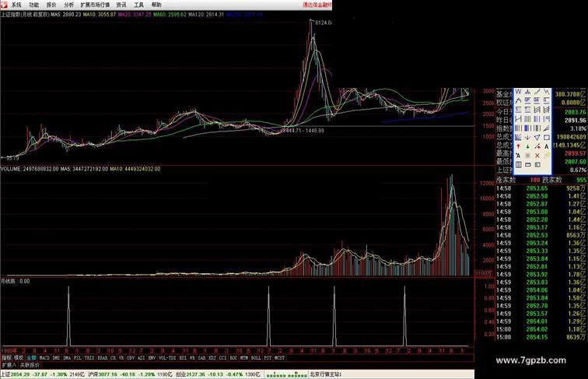Click the 月线底 indicator label
This screenshot has height=379, width=588.
click(x=16, y=281)
